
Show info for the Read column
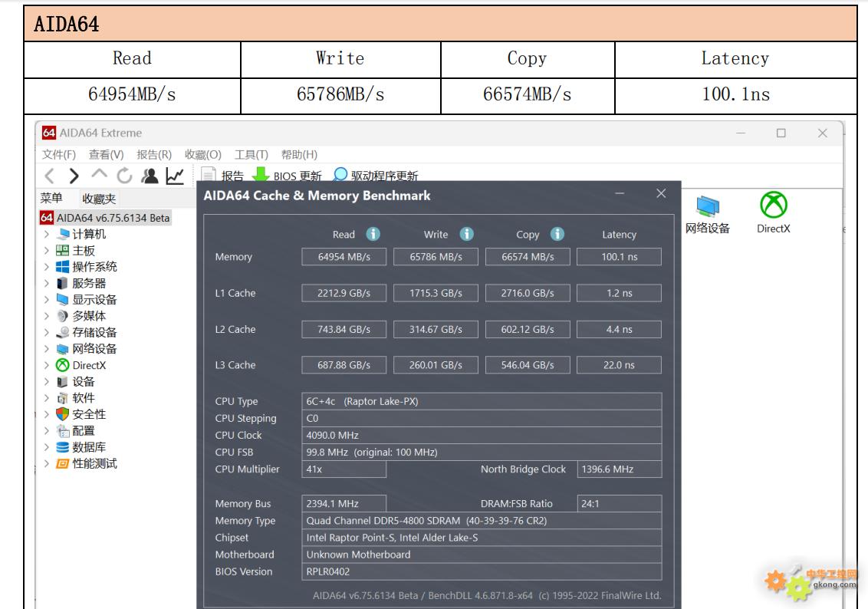(x=373, y=234)
